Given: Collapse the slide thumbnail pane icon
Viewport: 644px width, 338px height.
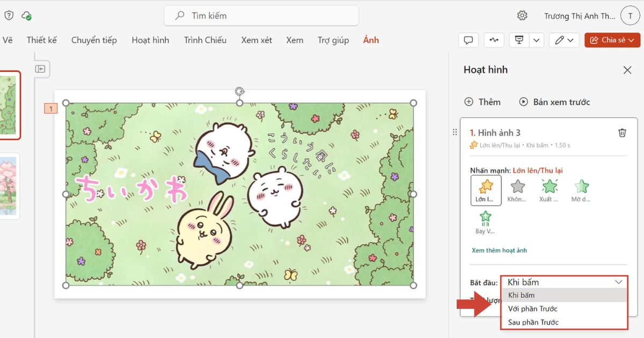Looking at the screenshot, I should click(40, 69).
